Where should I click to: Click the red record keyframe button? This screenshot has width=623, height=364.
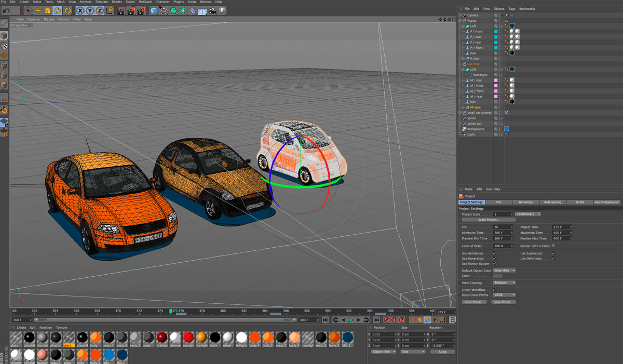click(386, 320)
